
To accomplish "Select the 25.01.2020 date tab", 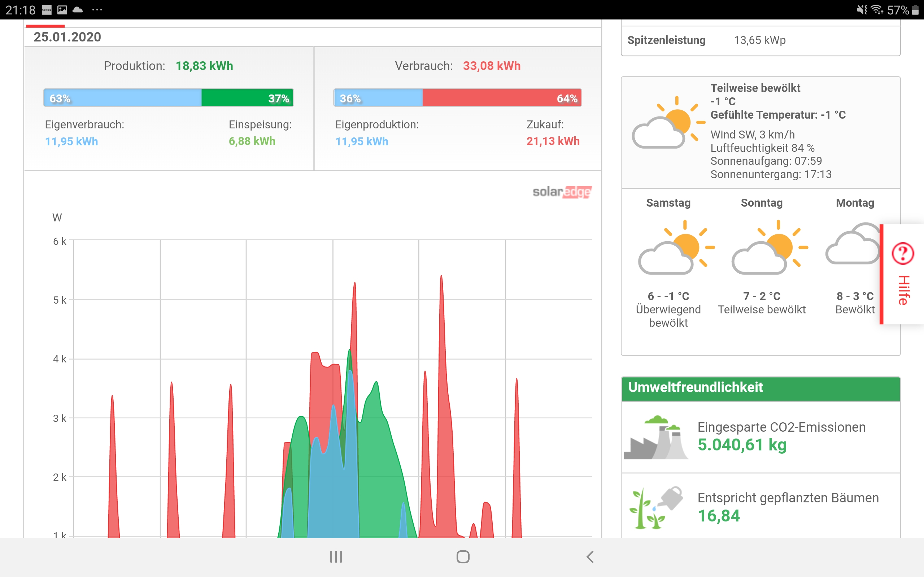I will [x=67, y=37].
